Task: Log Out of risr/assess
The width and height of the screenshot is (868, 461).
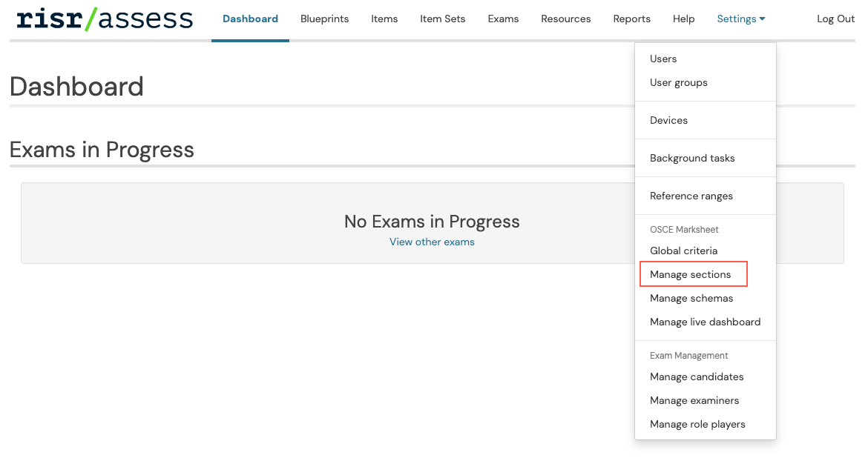Action: tap(835, 19)
